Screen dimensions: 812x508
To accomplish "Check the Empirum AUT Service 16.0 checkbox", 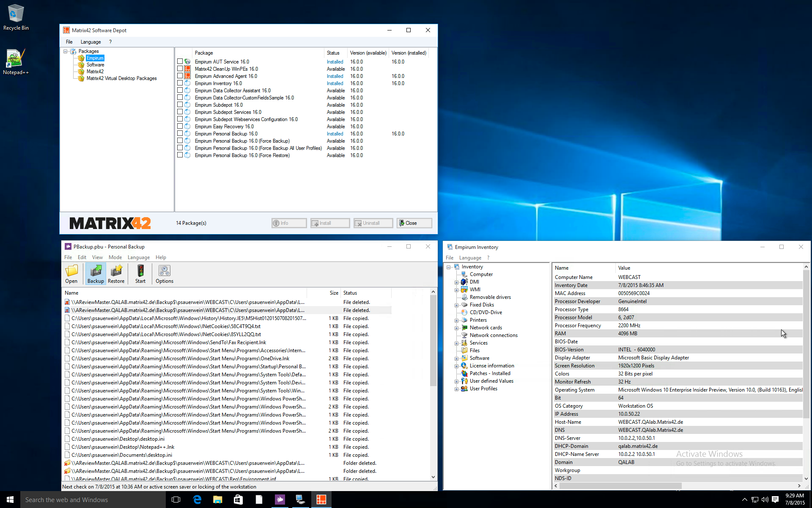I will pyautogui.click(x=180, y=61).
